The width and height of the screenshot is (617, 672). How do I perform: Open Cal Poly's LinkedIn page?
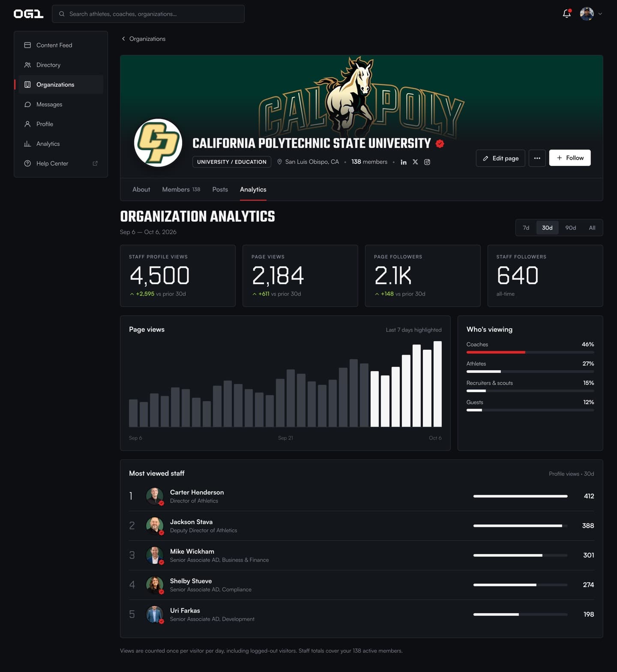tap(403, 162)
